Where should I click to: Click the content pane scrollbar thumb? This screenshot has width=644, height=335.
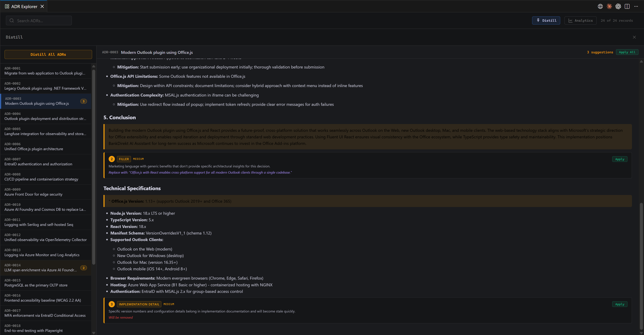pyautogui.click(x=641, y=266)
